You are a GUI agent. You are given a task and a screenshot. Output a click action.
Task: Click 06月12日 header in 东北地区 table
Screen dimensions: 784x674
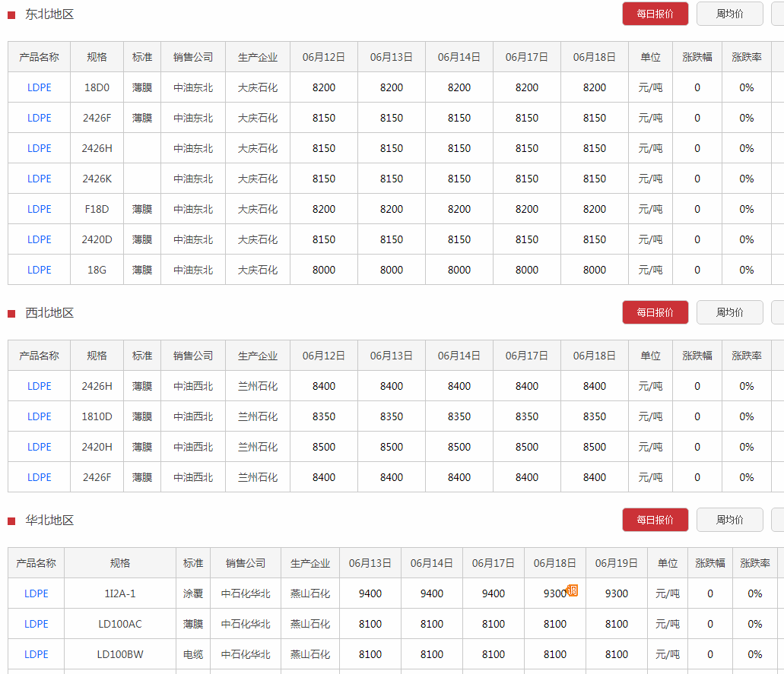click(324, 57)
